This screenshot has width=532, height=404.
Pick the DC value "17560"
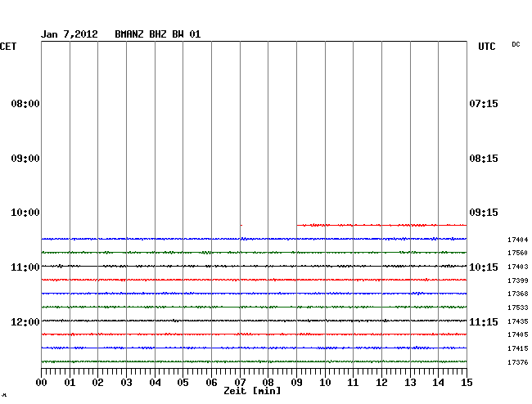coord(518,253)
